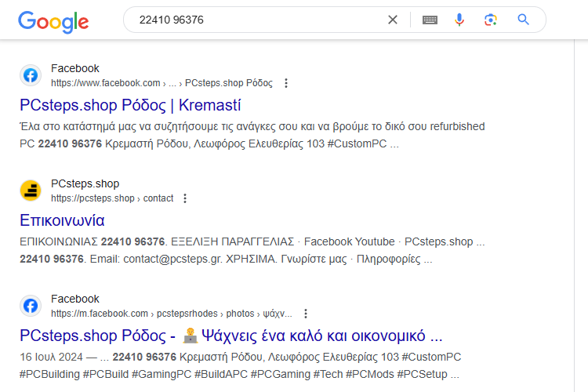Image resolution: width=588 pixels, height=392 pixels.
Task: Open the more options menu for first Facebook result
Action: click(286, 83)
